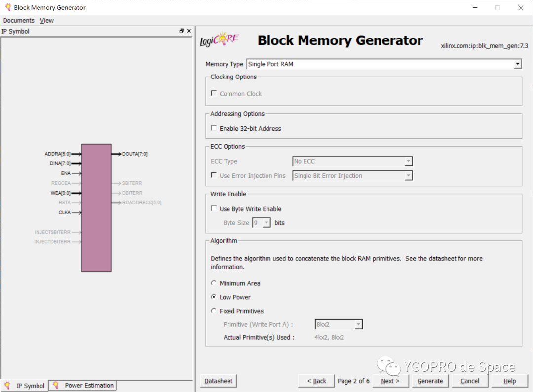Close the IP Symbol panel
The image size is (533, 392).
coord(189,31)
